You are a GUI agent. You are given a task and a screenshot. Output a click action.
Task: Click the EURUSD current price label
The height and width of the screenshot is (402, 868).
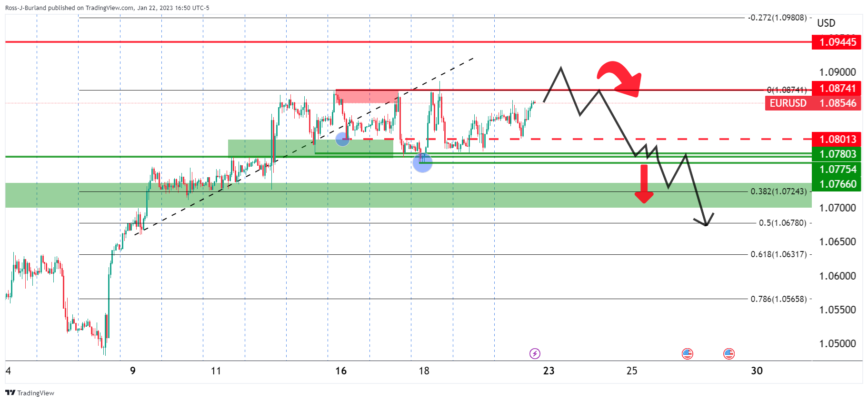point(813,103)
